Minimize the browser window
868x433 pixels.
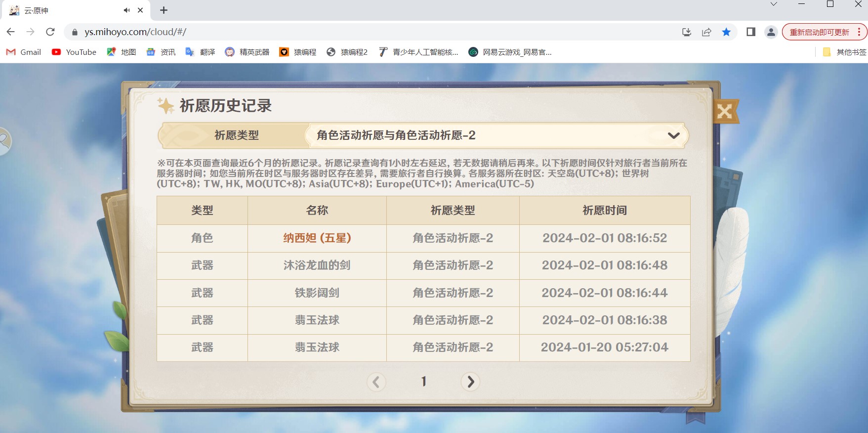tap(802, 4)
